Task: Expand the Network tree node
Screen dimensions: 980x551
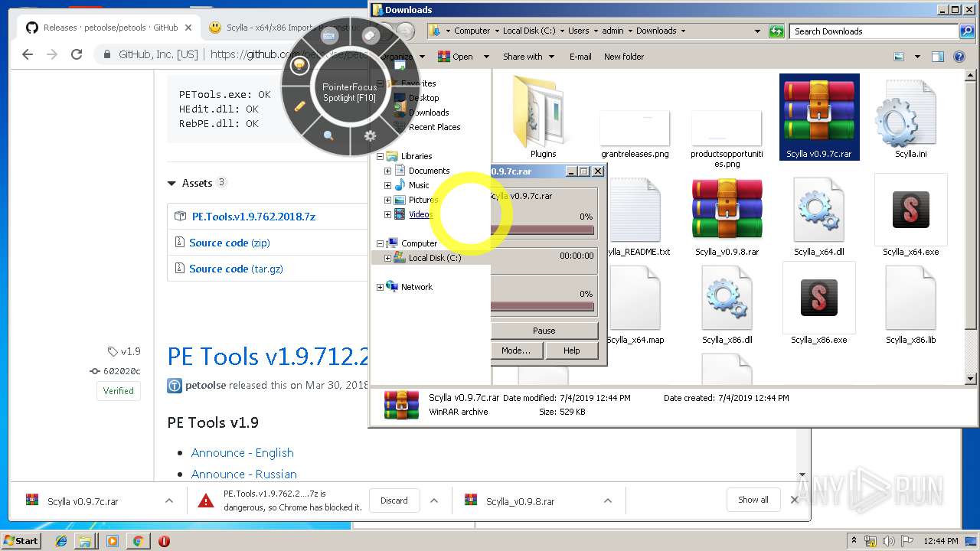Action: pyautogui.click(x=380, y=287)
